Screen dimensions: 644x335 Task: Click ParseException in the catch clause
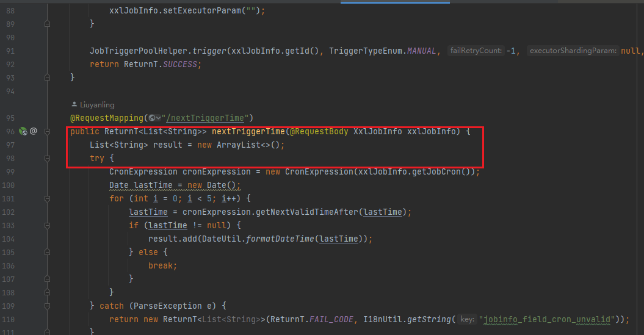click(x=168, y=306)
